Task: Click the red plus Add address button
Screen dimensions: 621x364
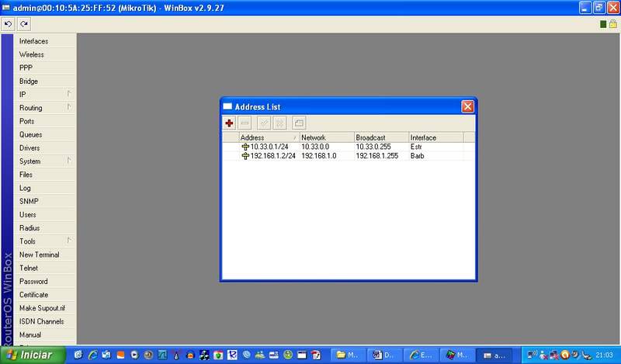Action: (229, 123)
